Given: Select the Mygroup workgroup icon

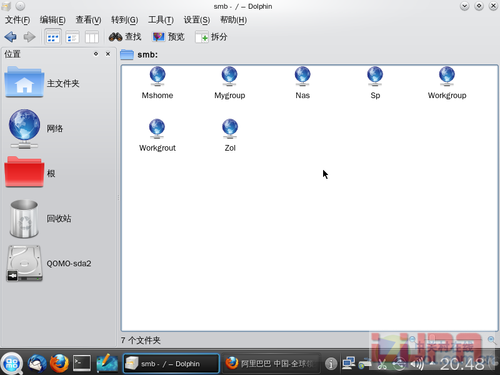Looking at the screenshot, I should pos(229,83).
